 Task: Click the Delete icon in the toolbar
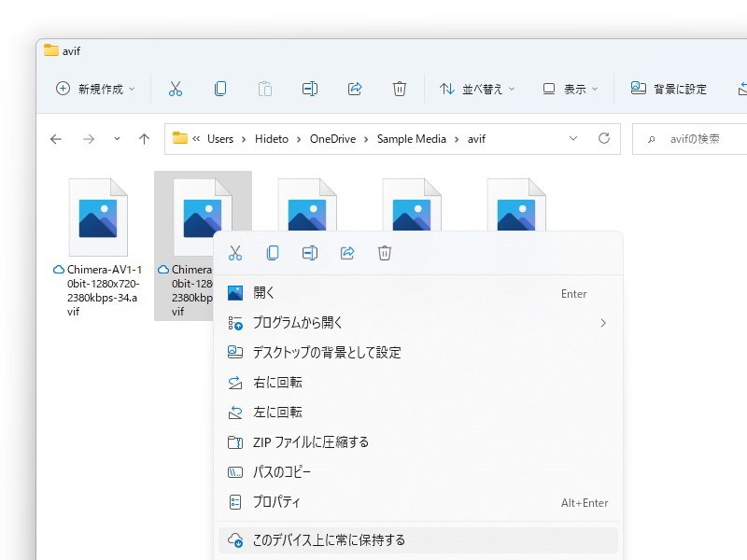point(400,89)
